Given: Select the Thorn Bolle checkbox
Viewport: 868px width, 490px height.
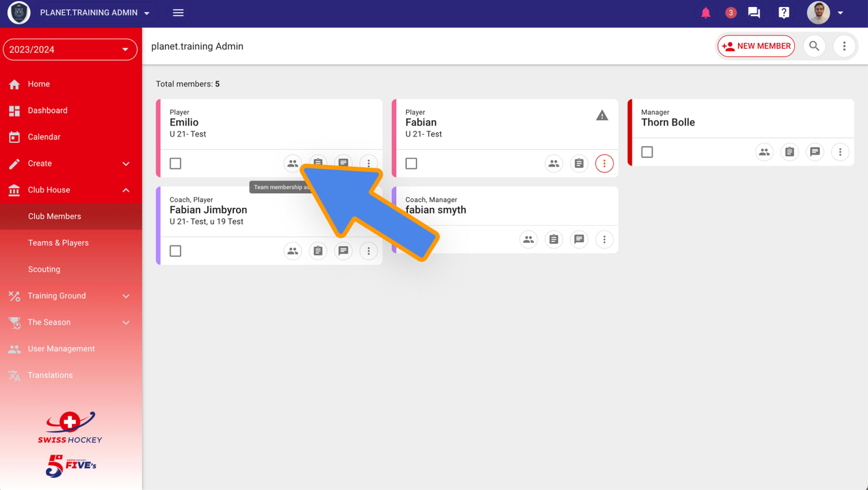Looking at the screenshot, I should click(647, 152).
